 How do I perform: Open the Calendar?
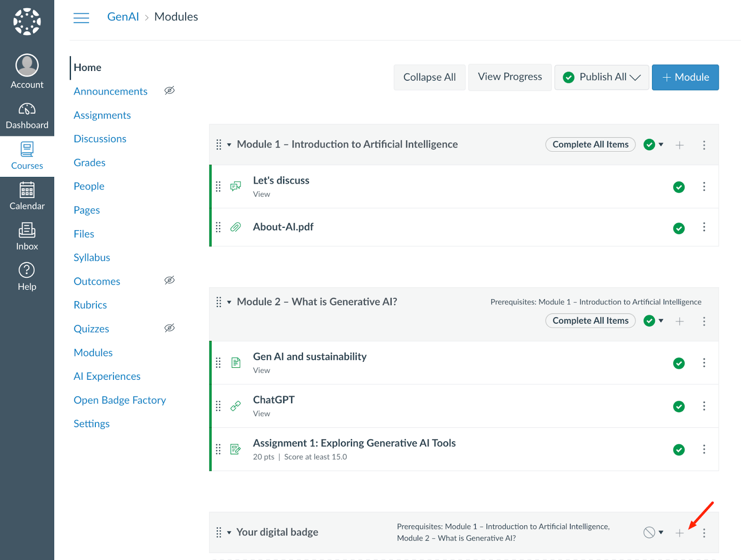27,197
